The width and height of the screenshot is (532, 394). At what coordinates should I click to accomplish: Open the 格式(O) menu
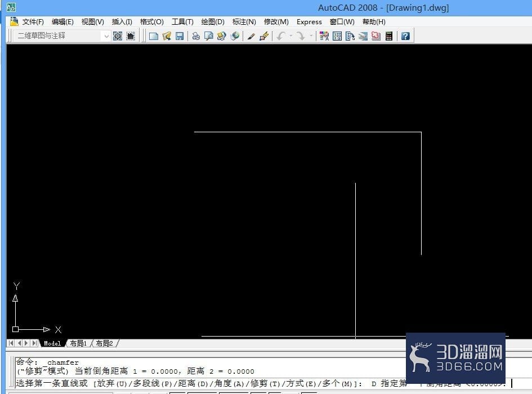tap(151, 22)
